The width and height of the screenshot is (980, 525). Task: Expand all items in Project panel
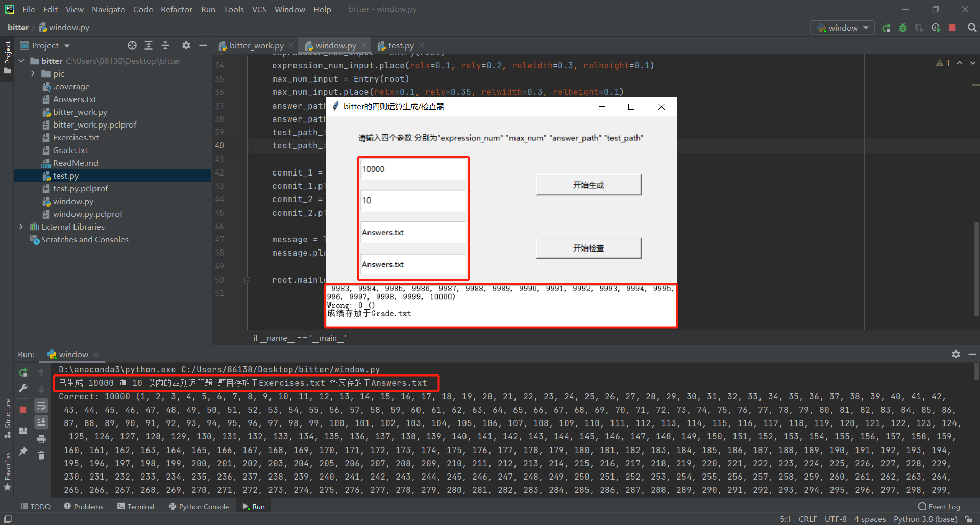[149, 45]
